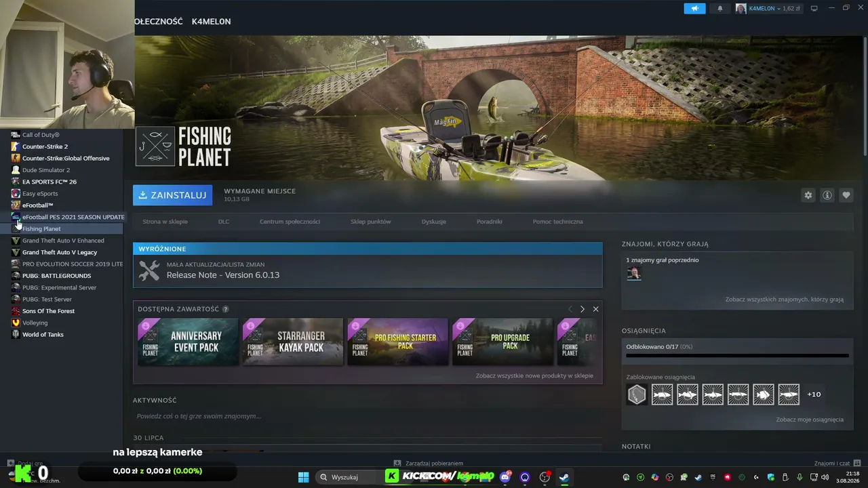The image size is (868, 488).
Task: Select PRO EVOLUTION SOCCER 2019 LITE
Action: click(x=73, y=264)
